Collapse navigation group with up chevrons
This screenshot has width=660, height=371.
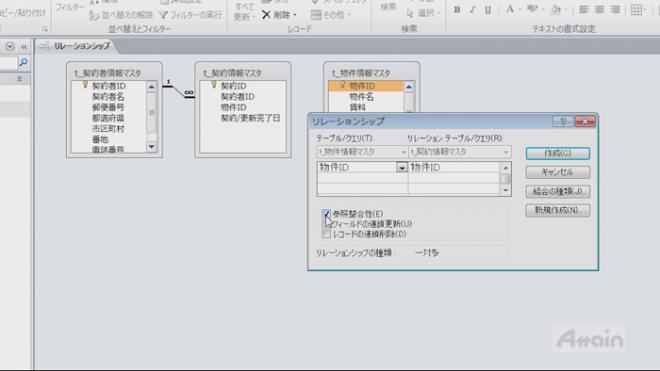coord(19,79)
